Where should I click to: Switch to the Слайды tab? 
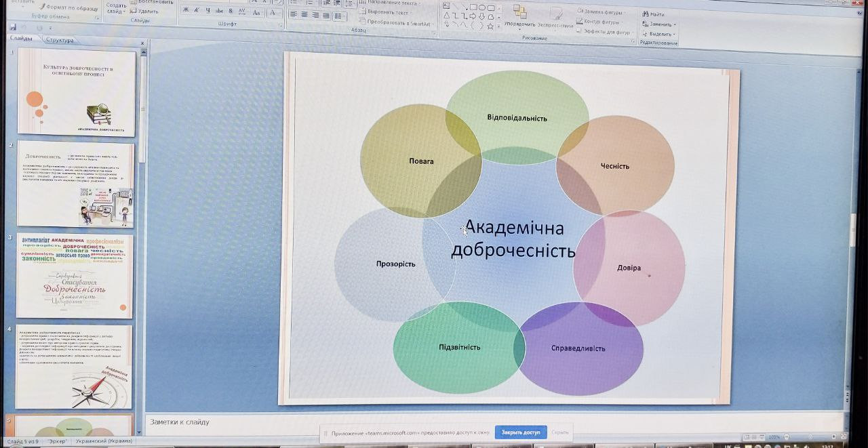[20, 39]
